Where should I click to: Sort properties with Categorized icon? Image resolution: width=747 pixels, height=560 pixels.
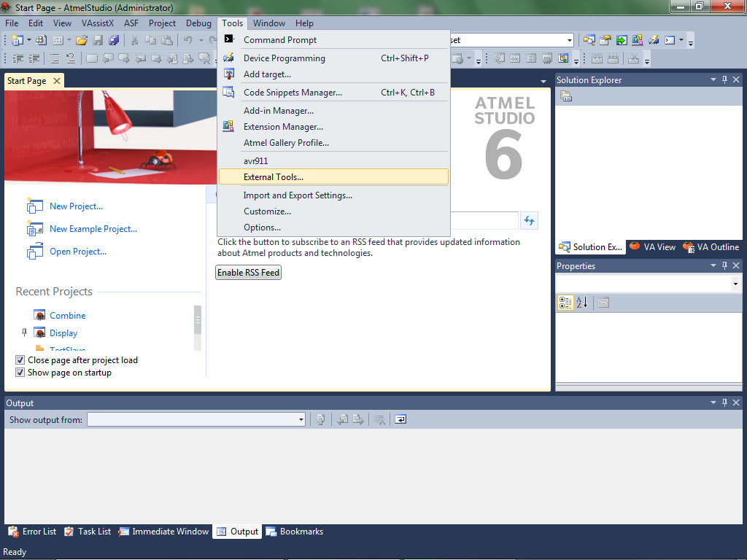click(565, 303)
